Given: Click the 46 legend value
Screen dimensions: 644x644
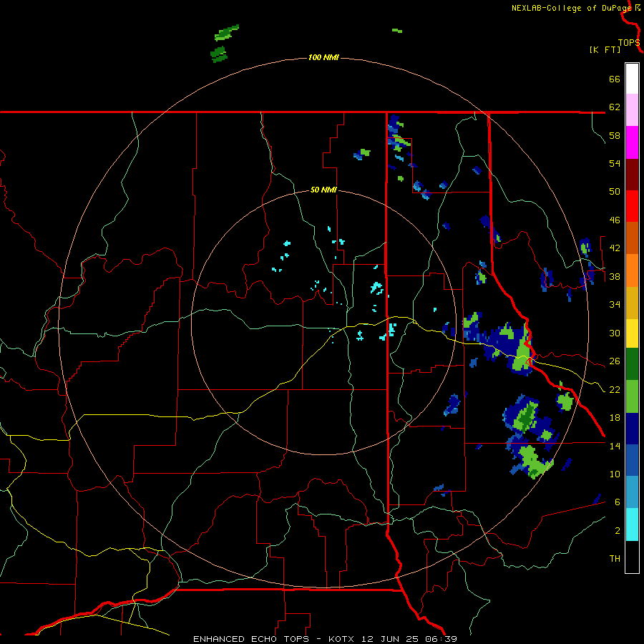Looking at the screenshot, I should 615,220.
